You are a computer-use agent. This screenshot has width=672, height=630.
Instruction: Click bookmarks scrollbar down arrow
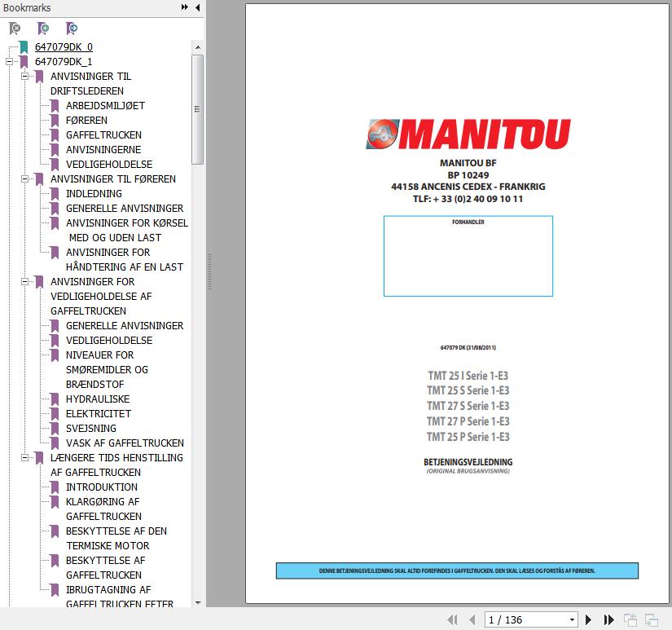[198, 602]
